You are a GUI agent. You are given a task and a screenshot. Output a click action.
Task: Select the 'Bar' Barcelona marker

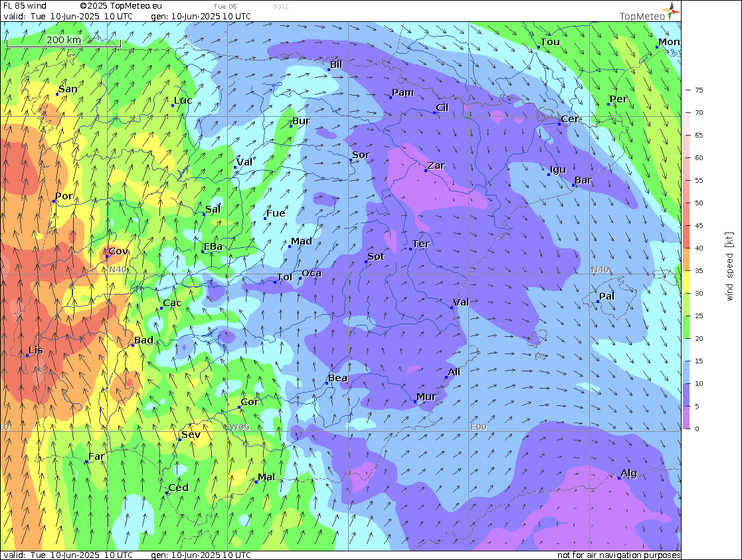[x=573, y=185]
